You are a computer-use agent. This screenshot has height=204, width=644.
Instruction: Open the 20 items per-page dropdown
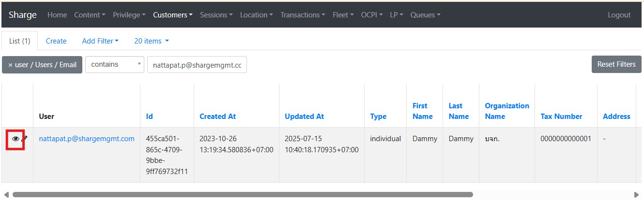tap(151, 41)
